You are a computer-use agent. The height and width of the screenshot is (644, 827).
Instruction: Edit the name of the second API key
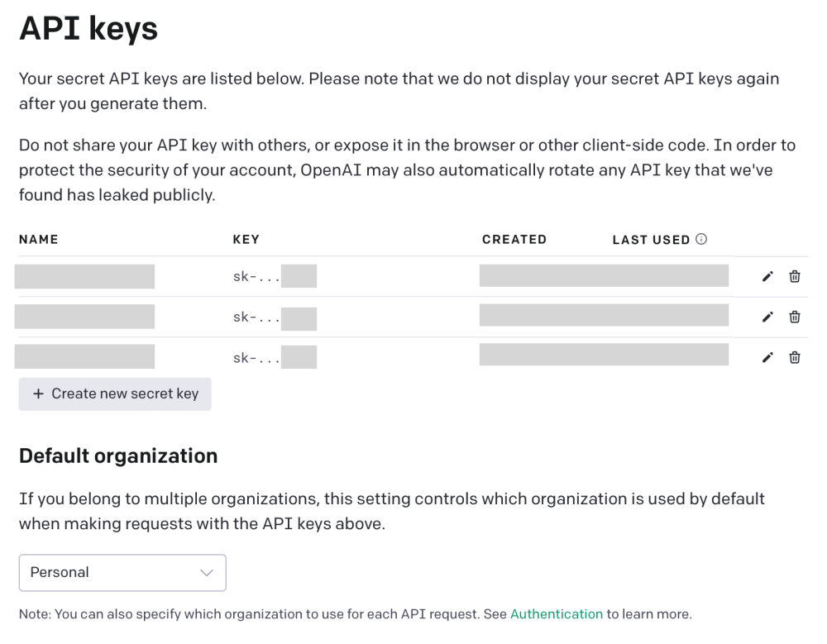tap(767, 317)
